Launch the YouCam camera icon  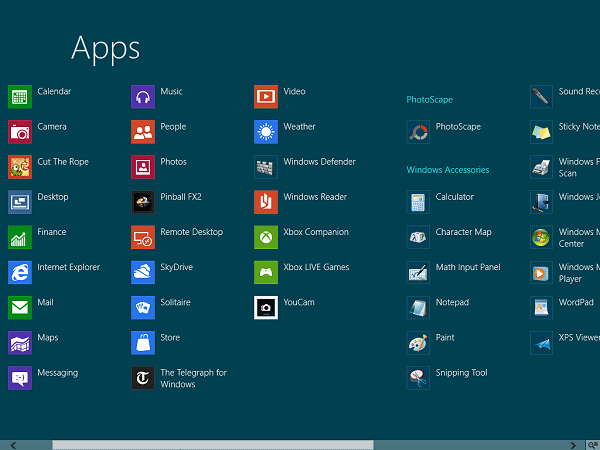point(266,308)
